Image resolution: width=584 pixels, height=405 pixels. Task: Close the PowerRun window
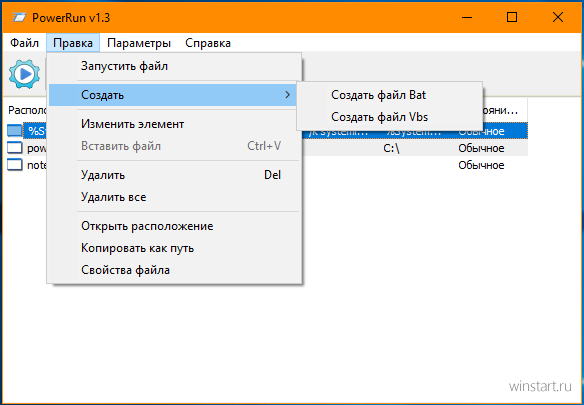point(558,17)
